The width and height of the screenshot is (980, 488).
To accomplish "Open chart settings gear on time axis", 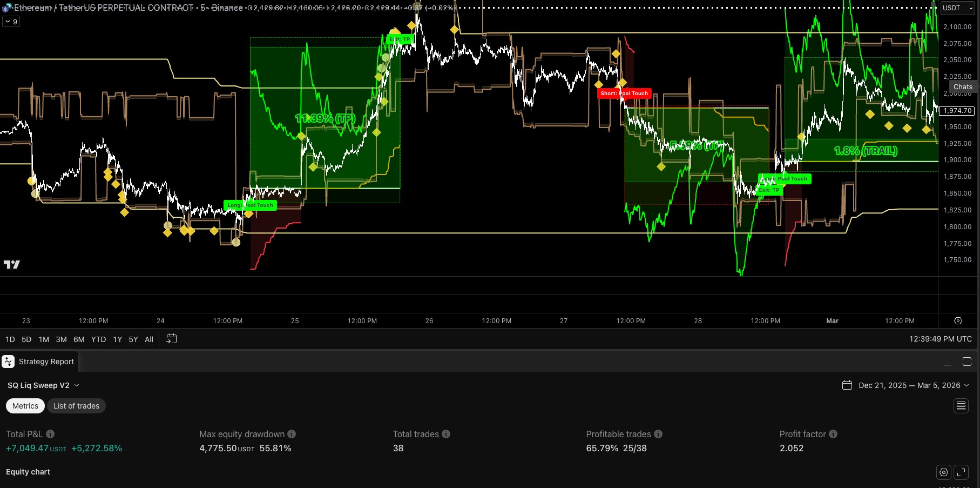I will 958,320.
